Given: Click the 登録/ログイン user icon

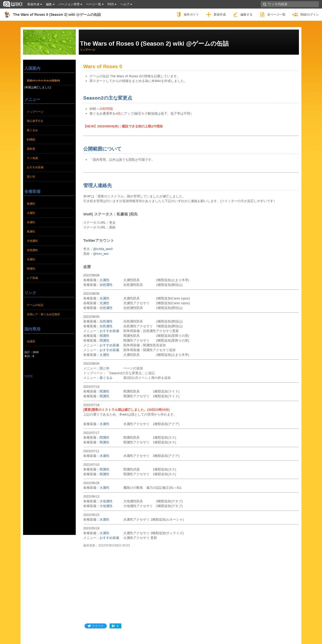Looking at the screenshot, I should point(295,15).
